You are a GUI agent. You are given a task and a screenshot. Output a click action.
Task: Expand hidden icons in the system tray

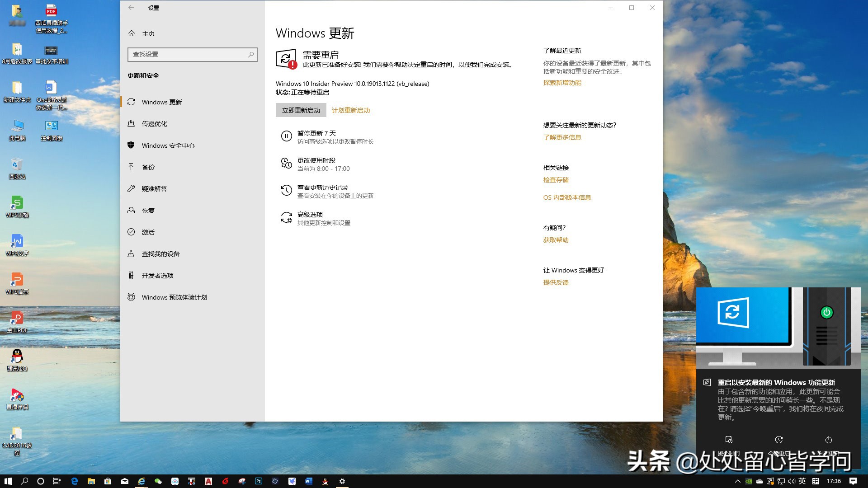[x=738, y=481]
